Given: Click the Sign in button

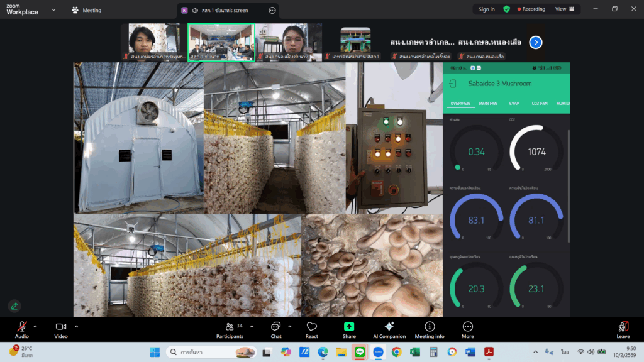Looking at the screenshot, I should click(x=486, y=9).
